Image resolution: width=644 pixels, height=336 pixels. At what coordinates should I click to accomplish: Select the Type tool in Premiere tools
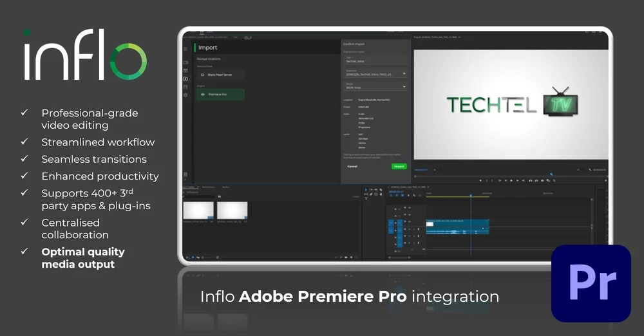point(366,199)
